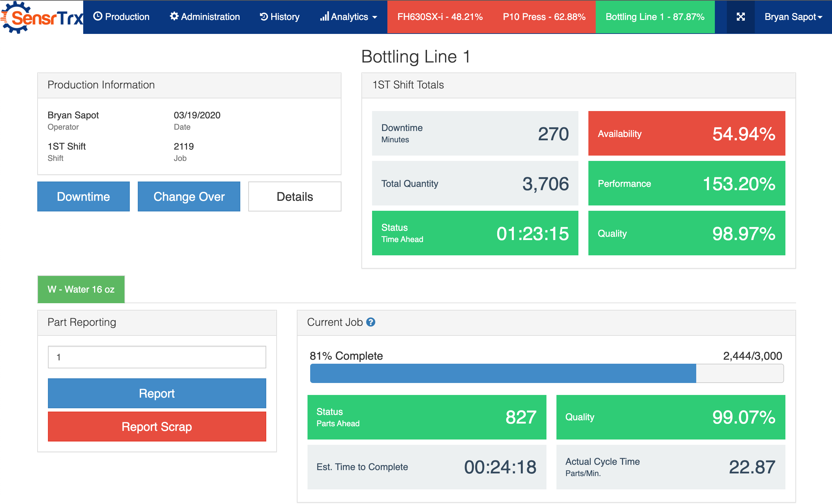Focus the part quantity input field
The height and width of the screenshot is (504, 832).
[157, 357]
